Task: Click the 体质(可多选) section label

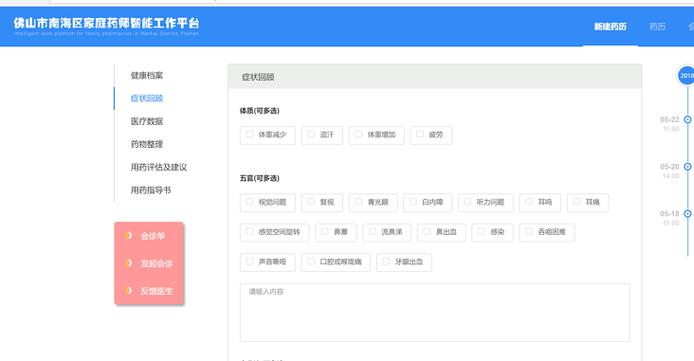Action: pos(259,111)
